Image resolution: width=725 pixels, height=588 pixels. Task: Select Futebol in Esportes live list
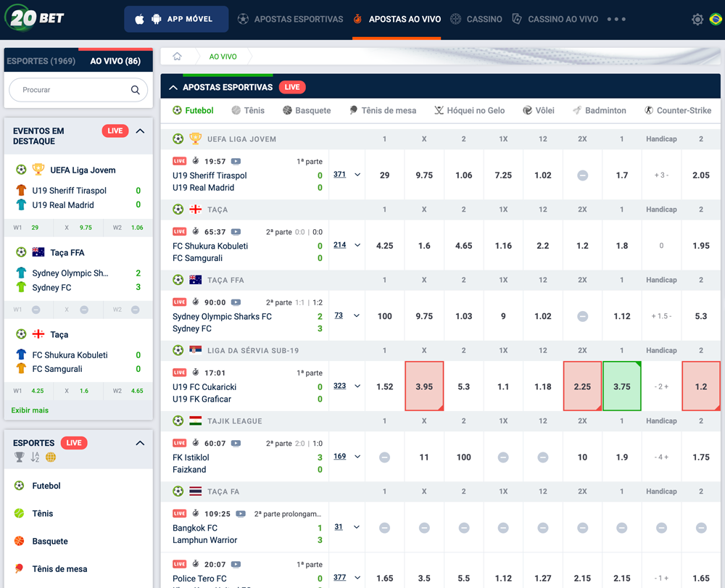(x=46, y=486)
